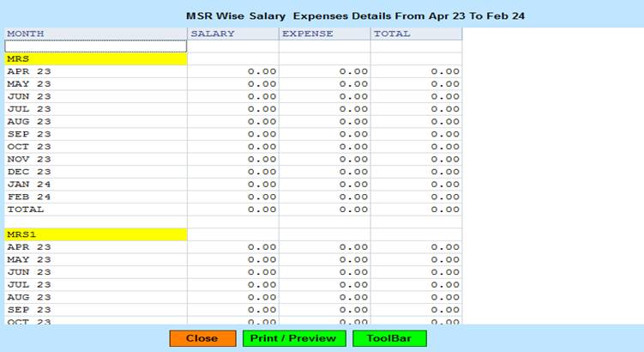Click the orange Close button
Screen dimensions: 644x352
[x=202, y=338]
